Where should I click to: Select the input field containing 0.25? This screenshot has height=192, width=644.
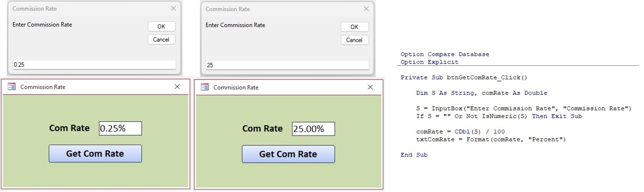(95, 64)
